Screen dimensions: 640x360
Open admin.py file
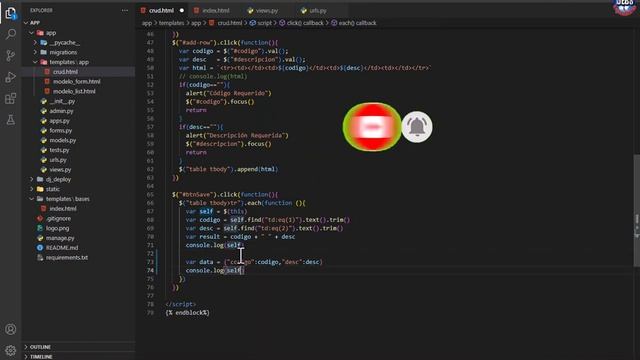tap(61, 111)
